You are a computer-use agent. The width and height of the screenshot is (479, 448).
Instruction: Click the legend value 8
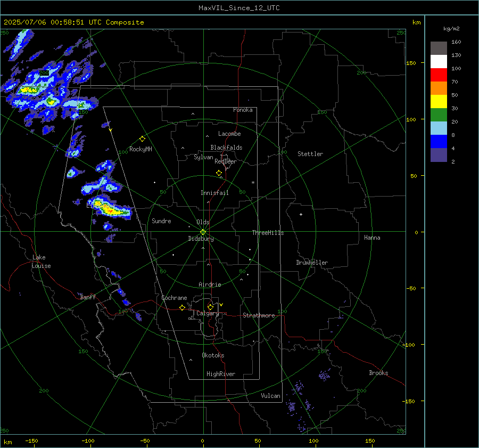click(x=453, y=135)
